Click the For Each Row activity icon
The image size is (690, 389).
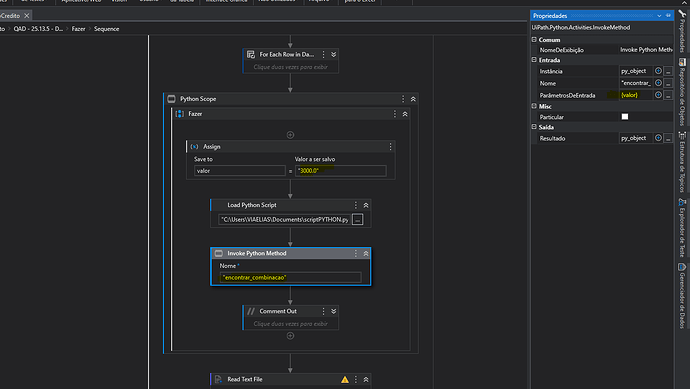[x=251, y=54]
